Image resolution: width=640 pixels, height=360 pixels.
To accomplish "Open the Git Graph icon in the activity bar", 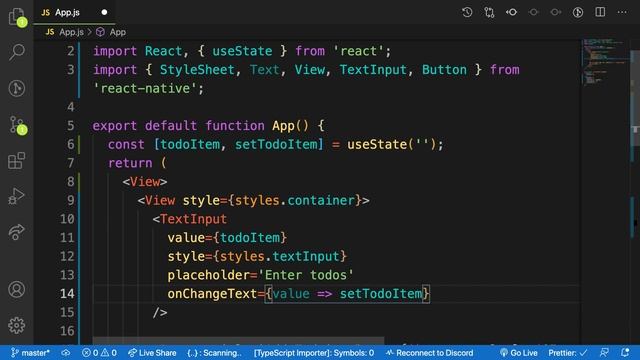I will click(17, 88).
